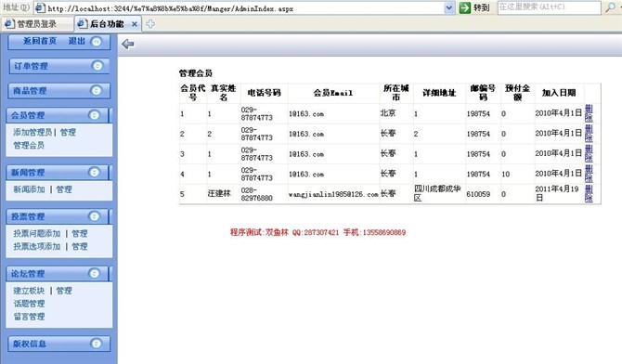Delete member 2 via 删除 link
622x364 pixels.
point(589,134)
